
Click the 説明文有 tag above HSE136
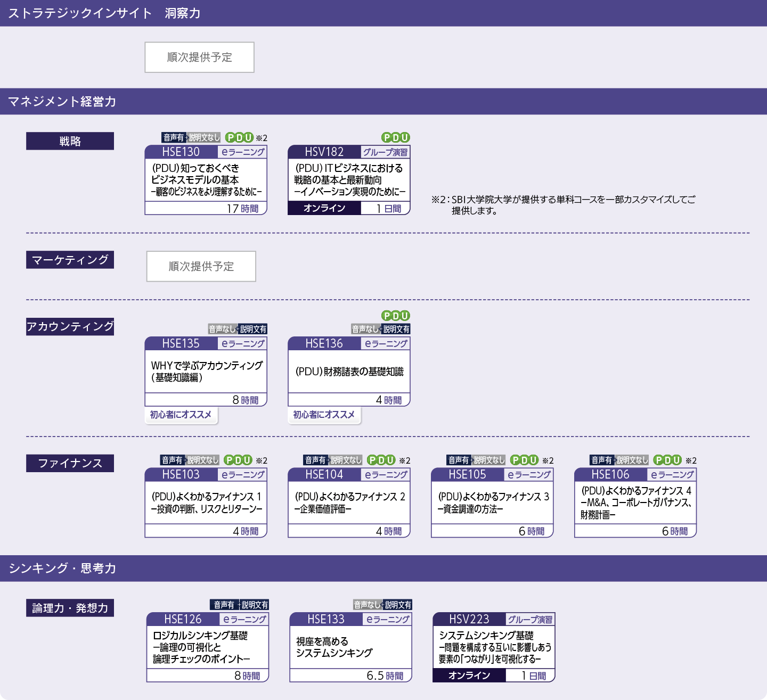tap(396, 329)
